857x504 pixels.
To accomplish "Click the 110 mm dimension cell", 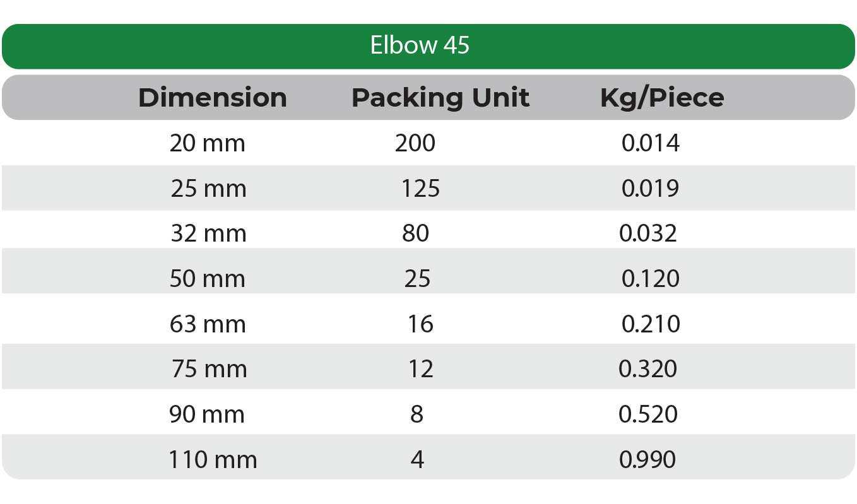I will tap(213, 460).
